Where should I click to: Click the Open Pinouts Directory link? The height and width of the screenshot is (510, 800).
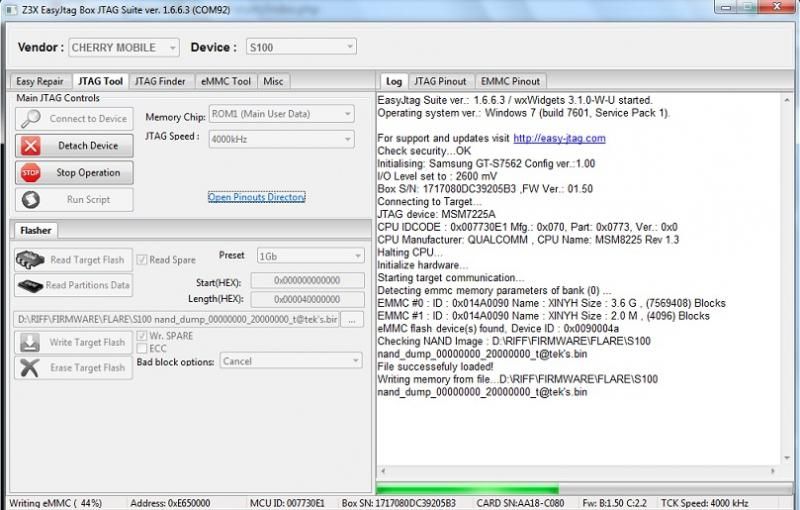pyautogui.click(x=256, y=197)
